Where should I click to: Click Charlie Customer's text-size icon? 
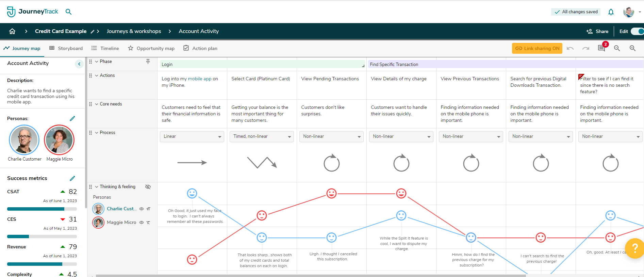point(148,209)
